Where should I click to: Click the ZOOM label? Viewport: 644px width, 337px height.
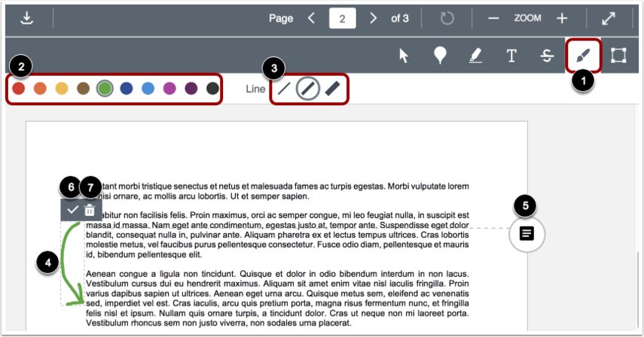pos(527,18)
